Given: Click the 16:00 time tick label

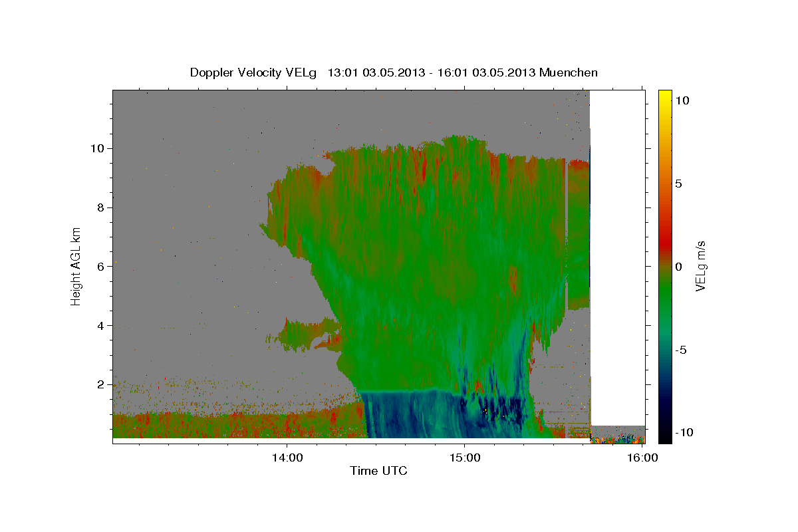Looking at the screenshot, I should [642, 458].
